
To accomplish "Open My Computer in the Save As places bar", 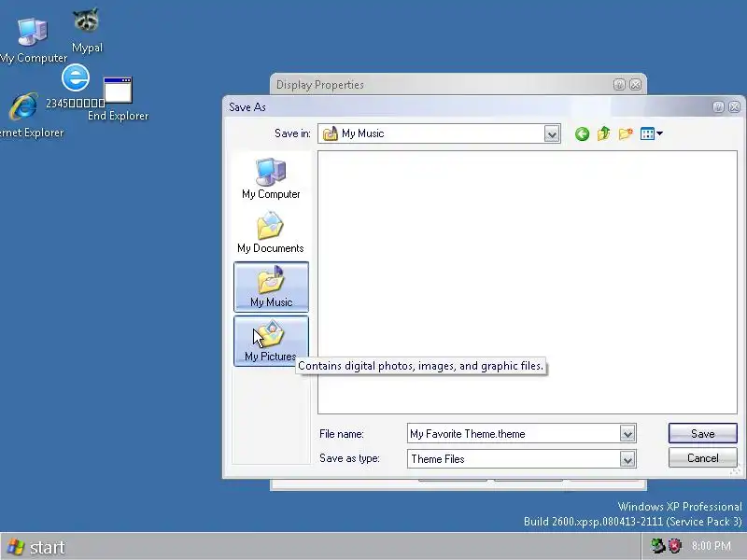I will click(271, 178).
